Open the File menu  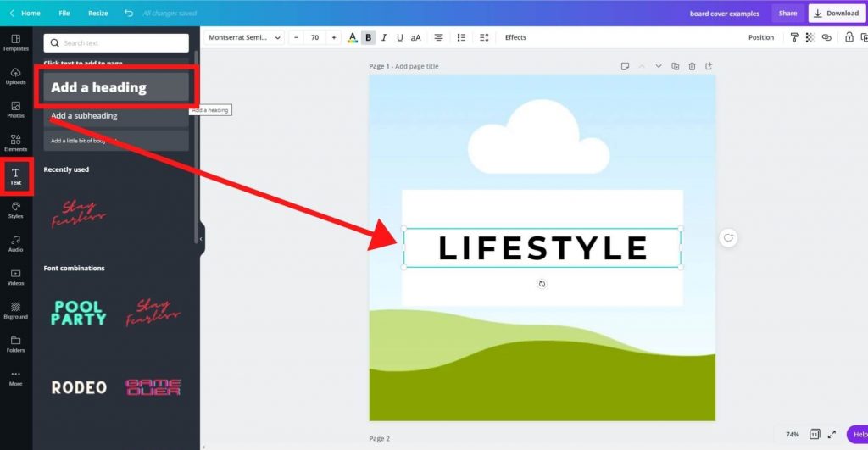click(x=64, y=14)
